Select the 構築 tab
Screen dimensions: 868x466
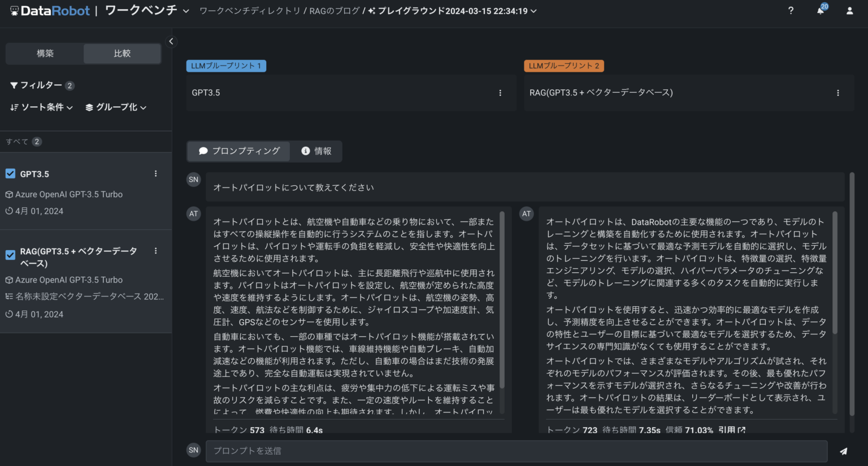click(x=45, y=53)
